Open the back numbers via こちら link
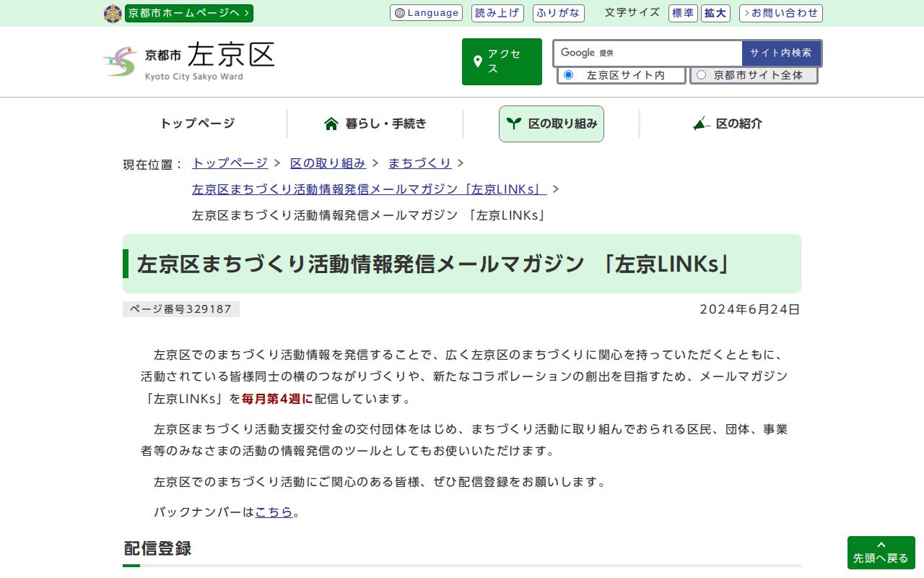 pos(274,512)
